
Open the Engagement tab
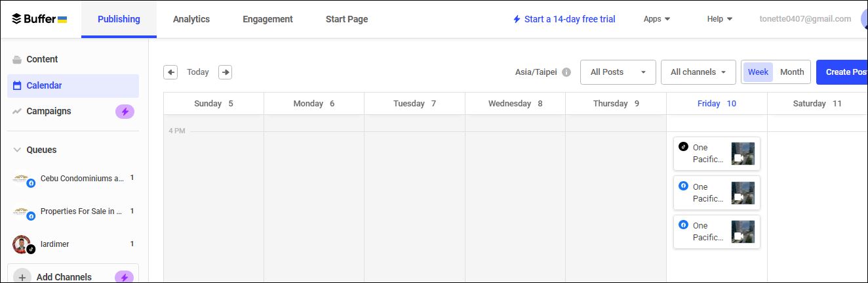tap(267, 19)
